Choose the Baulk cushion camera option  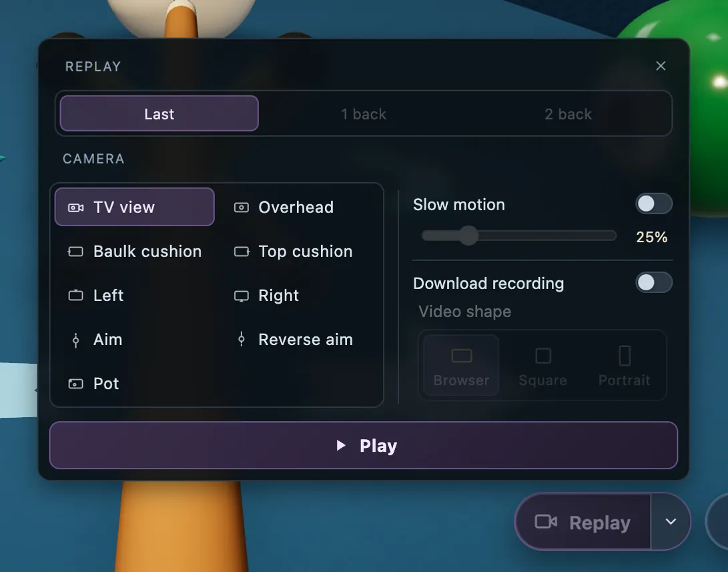pyautogui.click(x=135, y=251)
